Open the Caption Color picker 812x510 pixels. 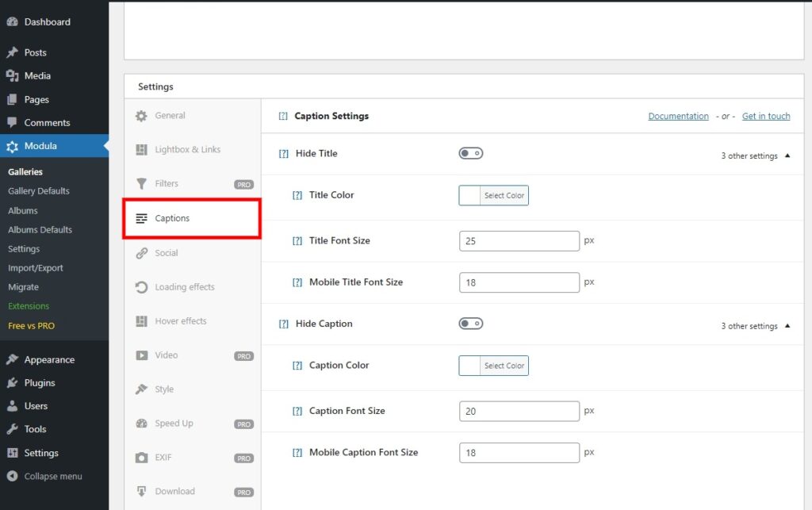click(494, 366)
